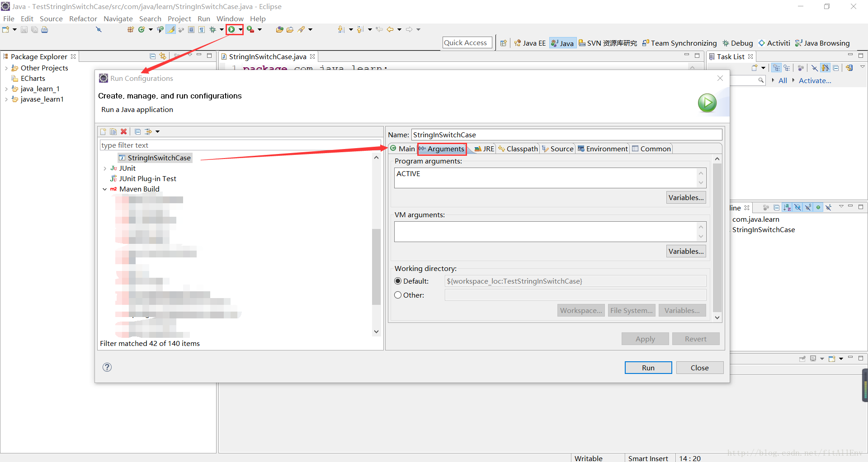Viewport: 868px width, 462px height.
Task: Switch to the Arguments tab
Action: [x=442, y=149]
